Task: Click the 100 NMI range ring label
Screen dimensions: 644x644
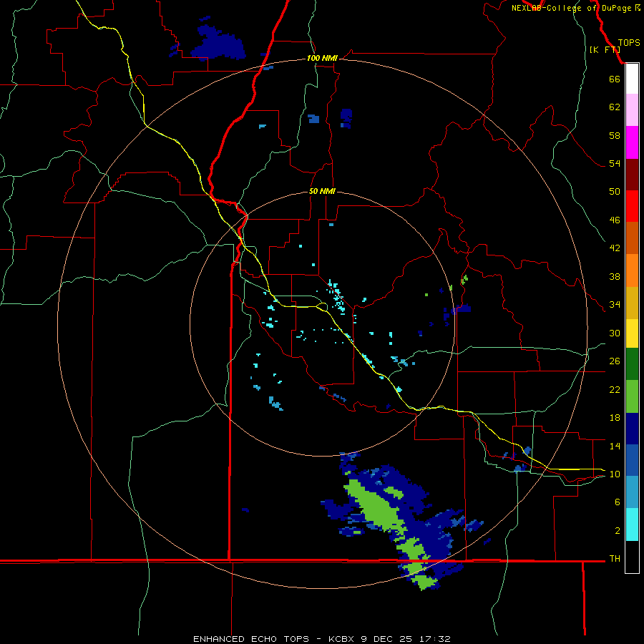Action: [322, 59]
